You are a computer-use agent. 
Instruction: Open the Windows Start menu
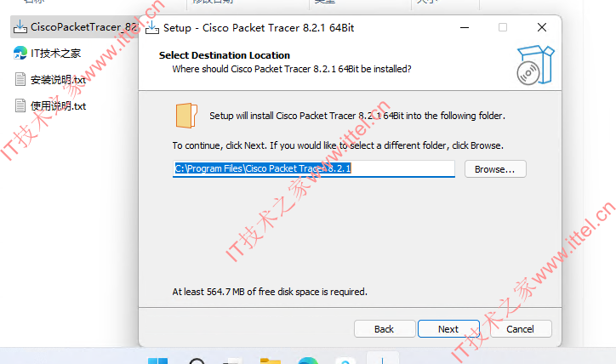click(158, 361)
